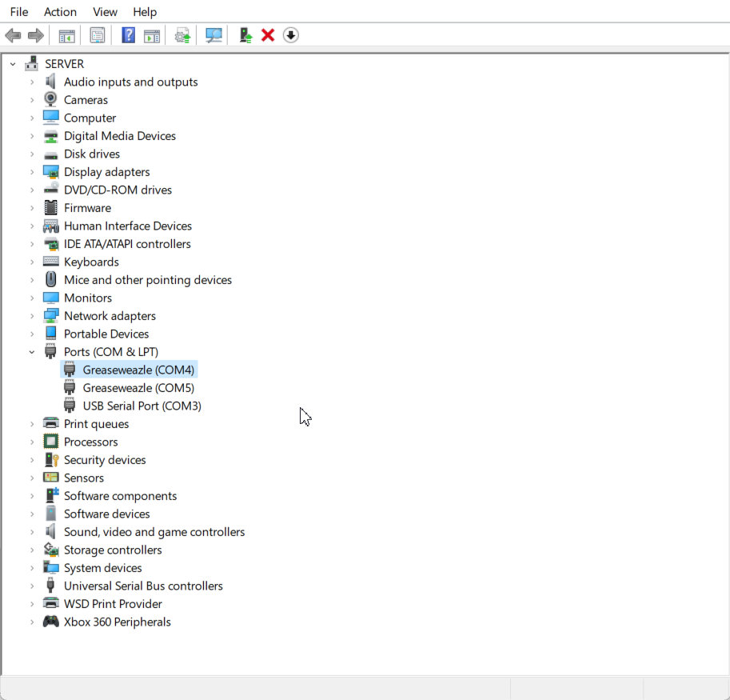The height and width of the screenshot is (700, 730).
Task: Click the Sensors category icon
Action: click(50, 478)
